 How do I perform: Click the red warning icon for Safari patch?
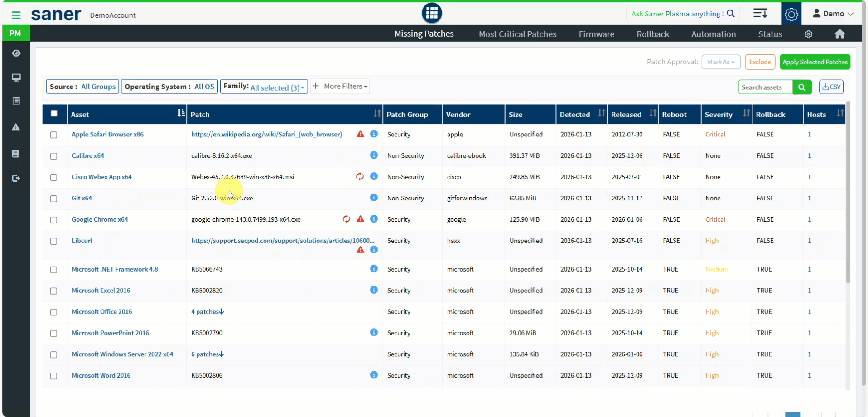(360, 134)
